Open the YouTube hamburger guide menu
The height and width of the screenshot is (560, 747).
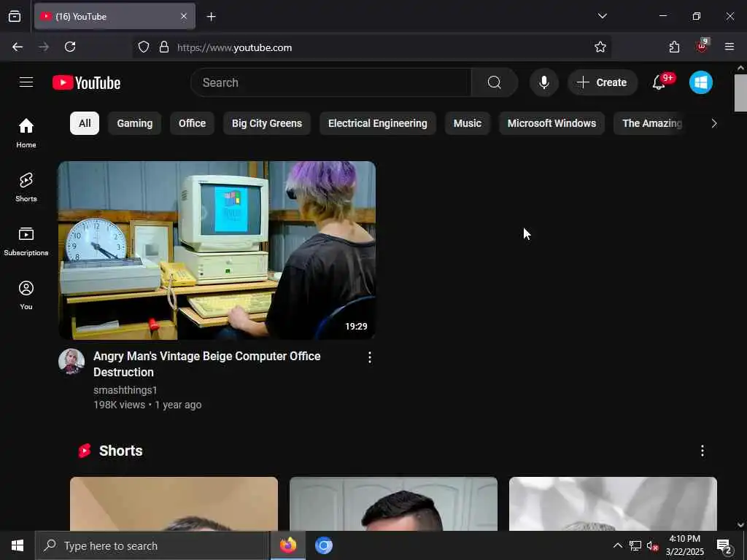tap(26, 82)
